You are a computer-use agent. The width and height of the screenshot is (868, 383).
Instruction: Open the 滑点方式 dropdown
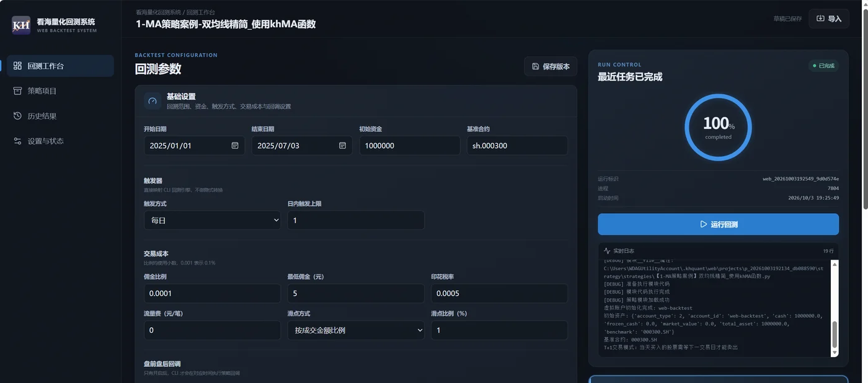tap(356, 330)
